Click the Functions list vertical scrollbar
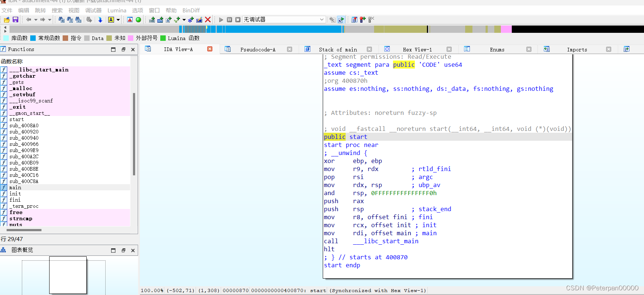Viewport: 644px width, 295px height. [x=134, y=134]
